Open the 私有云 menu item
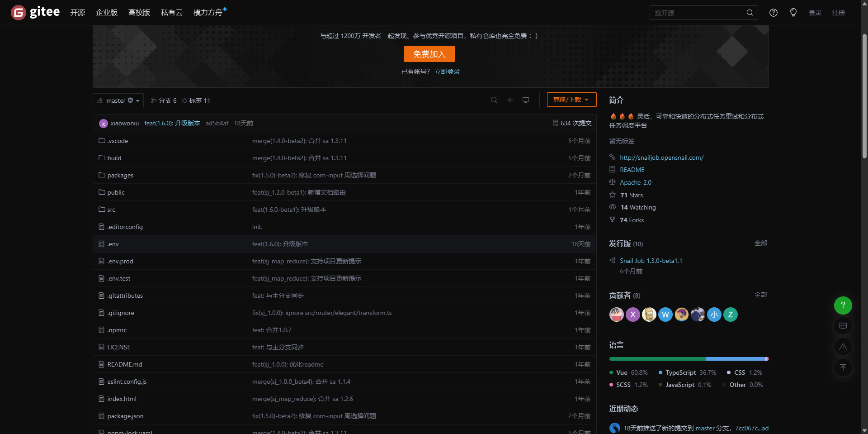The image size is (868, 434). 172,13
